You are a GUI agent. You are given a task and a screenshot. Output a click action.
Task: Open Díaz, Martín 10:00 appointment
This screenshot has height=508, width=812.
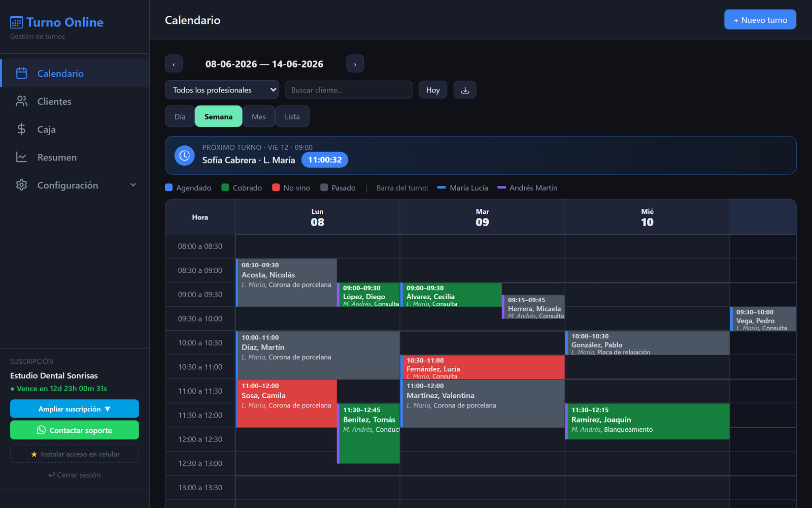coord(318,355)
